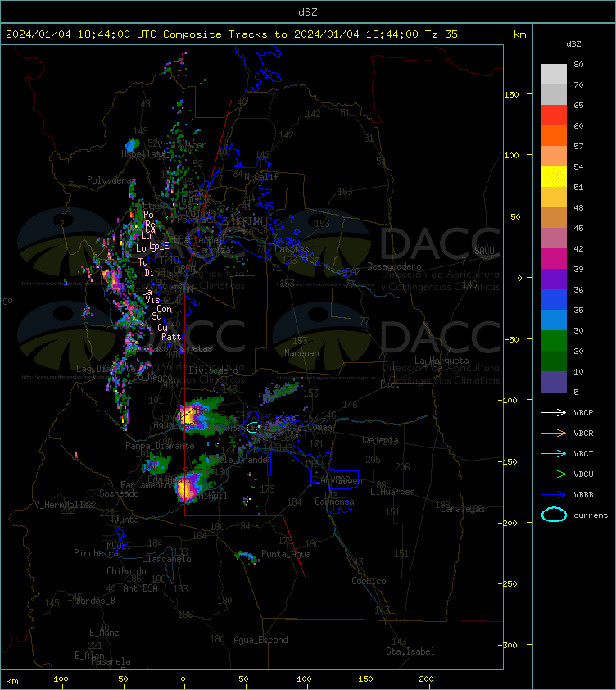Click the green VBCU arrow in legend
Viewport: 616px width, 690px height.
click(554, 474)
